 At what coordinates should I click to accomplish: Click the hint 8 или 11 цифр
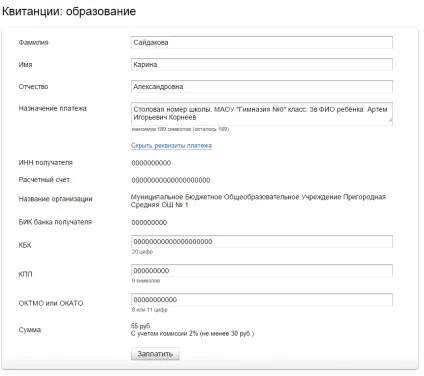click(150, 310)
